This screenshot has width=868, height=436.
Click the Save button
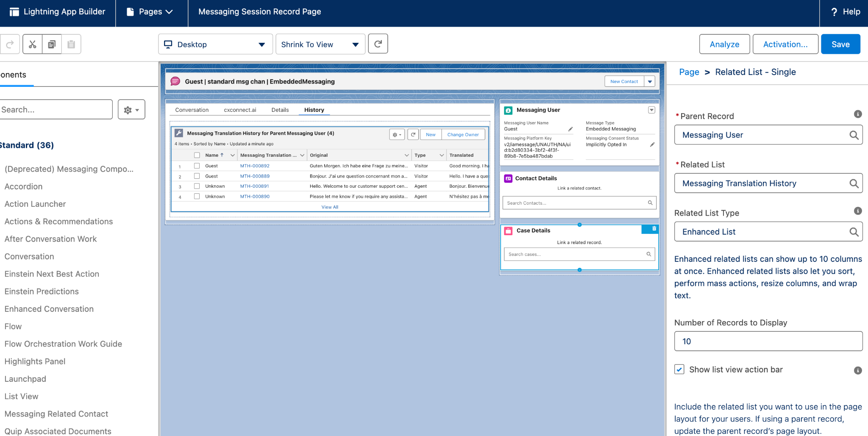(840, 44)
